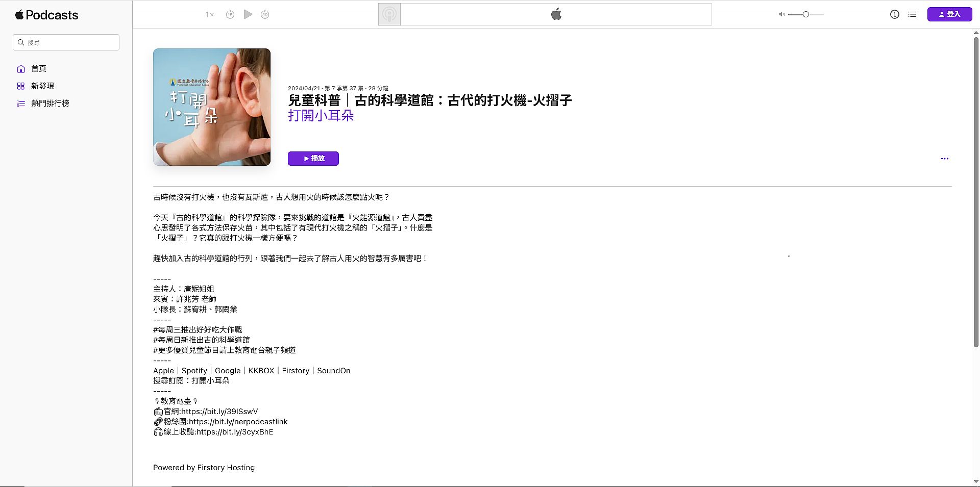Click the page scrollbar down arrow
The image size is (980, 487).
click(976, 482)
